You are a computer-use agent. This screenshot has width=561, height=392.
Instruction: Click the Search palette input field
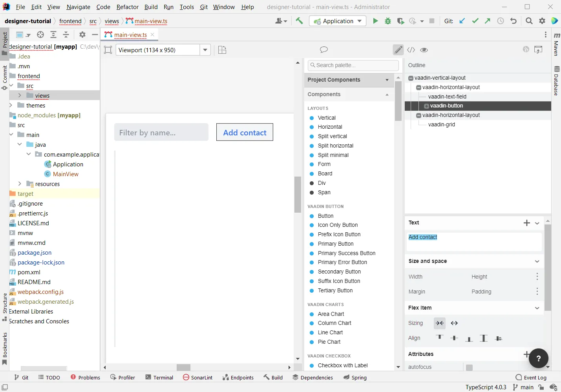(353, 65)
